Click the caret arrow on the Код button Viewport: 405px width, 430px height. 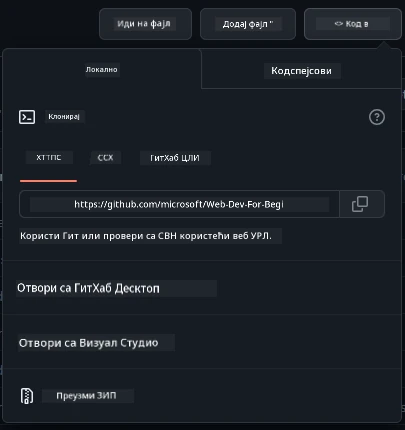coord(366,24)
